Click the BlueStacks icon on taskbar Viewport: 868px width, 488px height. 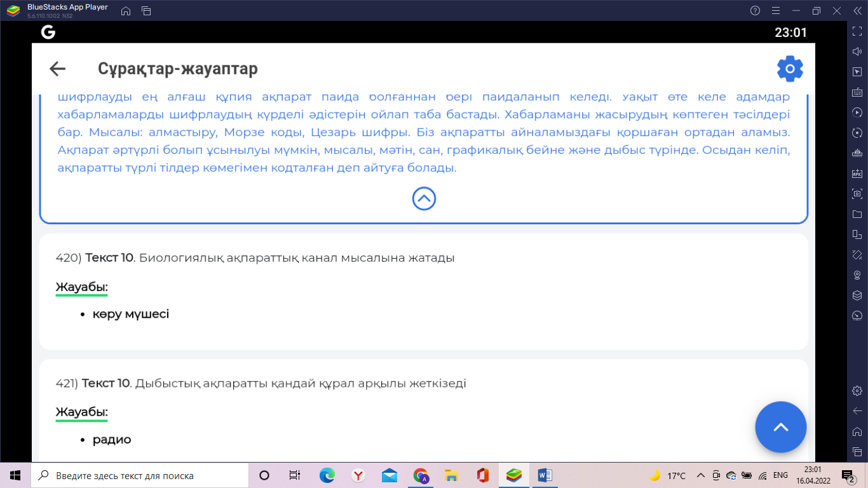[514, 475]
